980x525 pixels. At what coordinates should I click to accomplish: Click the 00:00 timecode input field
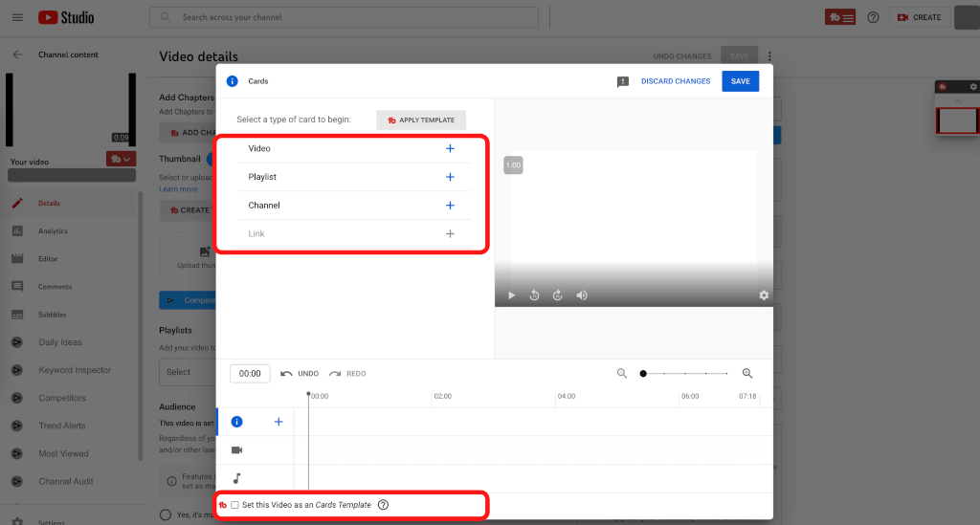pos(250,374)
